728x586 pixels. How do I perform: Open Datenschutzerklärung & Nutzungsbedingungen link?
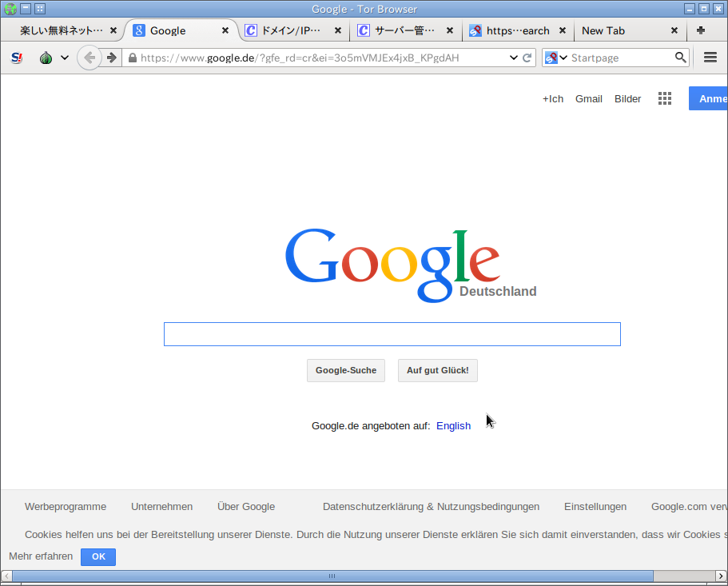[x=431, y=507]
